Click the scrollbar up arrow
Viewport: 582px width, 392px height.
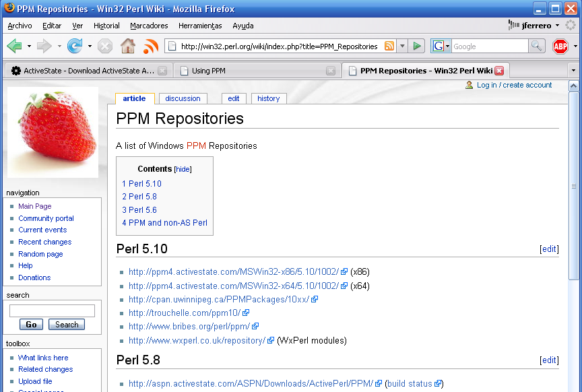tap(573, 86)
